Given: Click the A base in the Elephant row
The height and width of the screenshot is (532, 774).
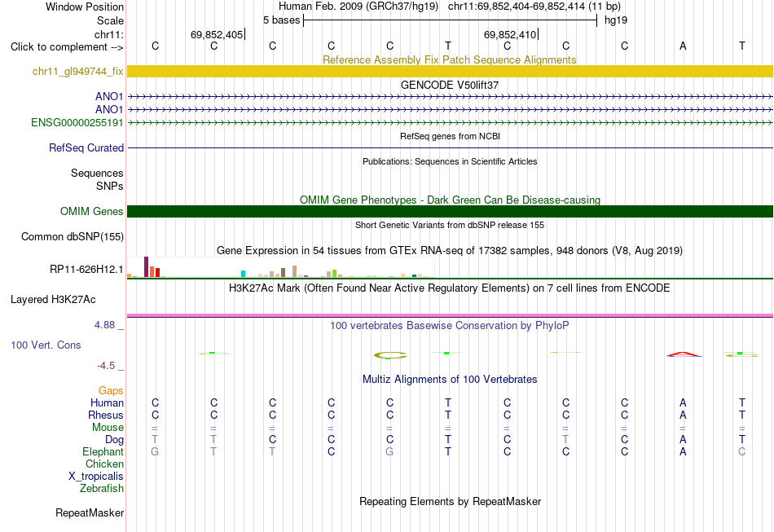Looking at the screenshot, I should click(683, 451).
